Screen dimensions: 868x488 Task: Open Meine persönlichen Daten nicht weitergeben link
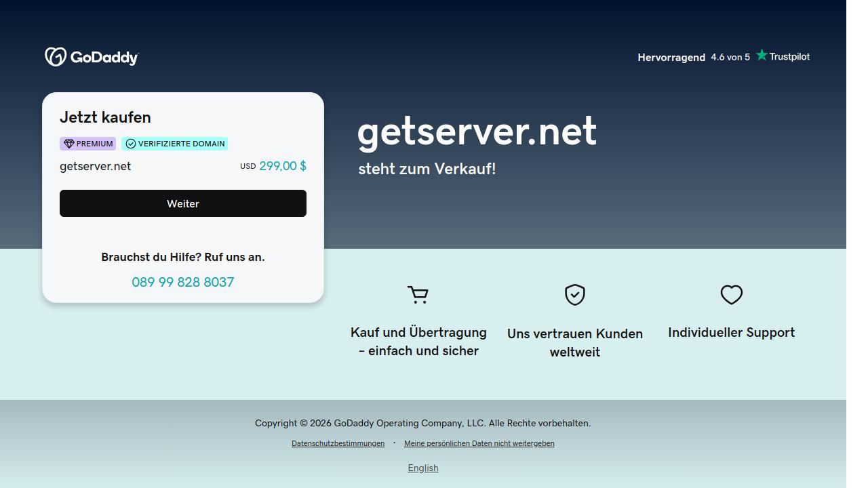tap(479, 443)
